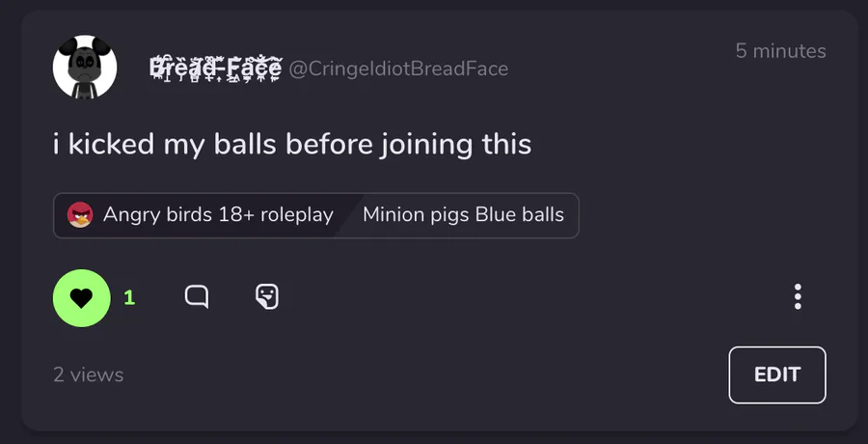Click the red Angry Birds community icon

(80, 215)
